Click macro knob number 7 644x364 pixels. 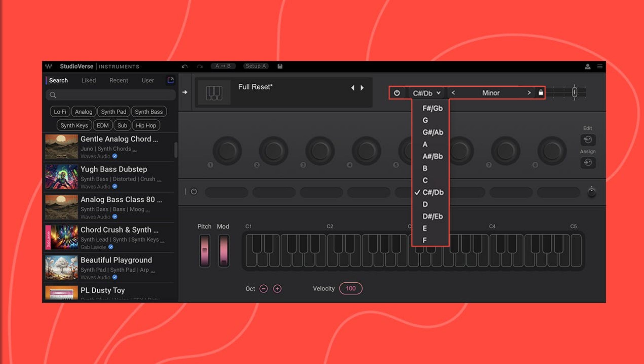506,151
